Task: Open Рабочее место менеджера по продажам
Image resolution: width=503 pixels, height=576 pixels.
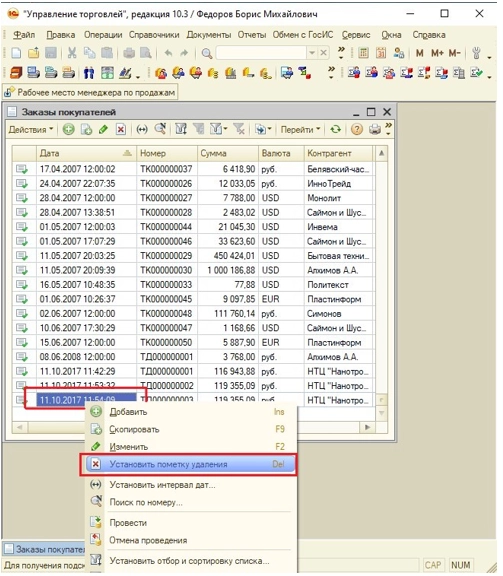Action: coord(90,92)
